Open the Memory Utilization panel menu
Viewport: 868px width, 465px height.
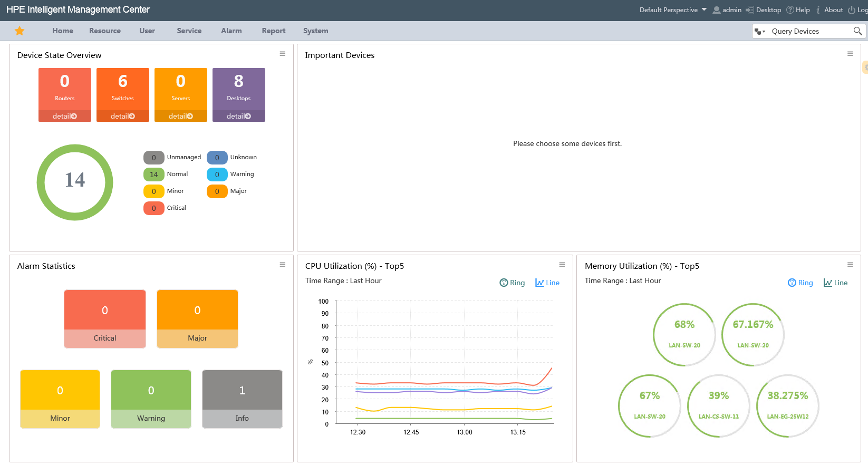coord(850,265)
